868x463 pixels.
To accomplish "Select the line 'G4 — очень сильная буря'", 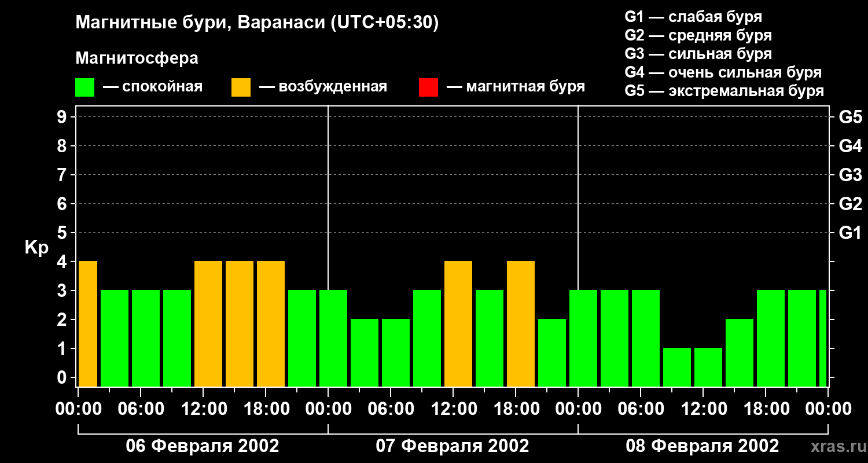I will coord(723,72).
